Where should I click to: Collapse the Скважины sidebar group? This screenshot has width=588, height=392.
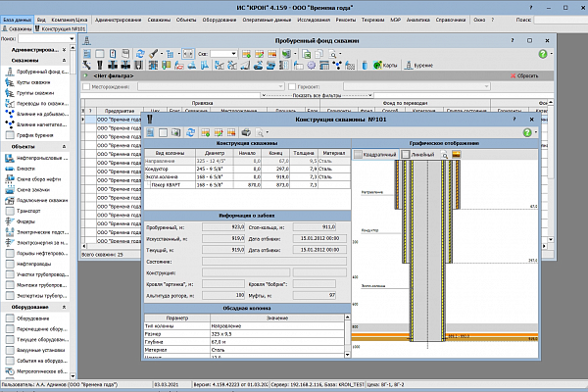(64, 61)
